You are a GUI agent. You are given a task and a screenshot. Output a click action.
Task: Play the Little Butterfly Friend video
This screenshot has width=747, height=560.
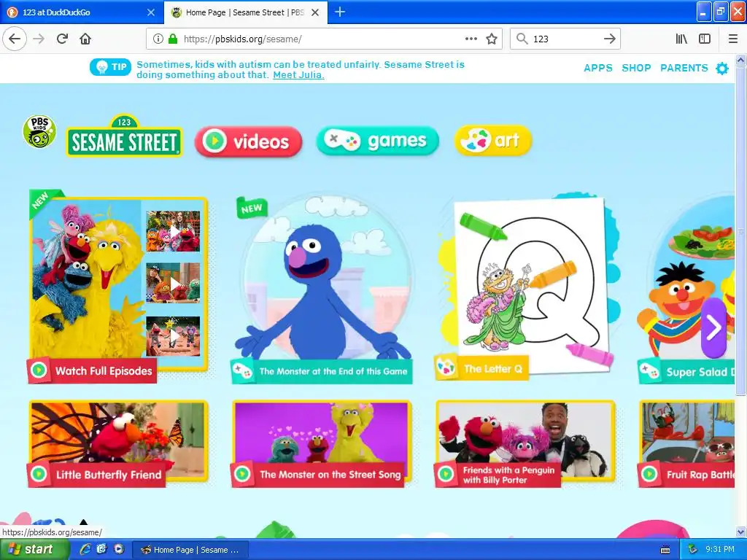118,444
